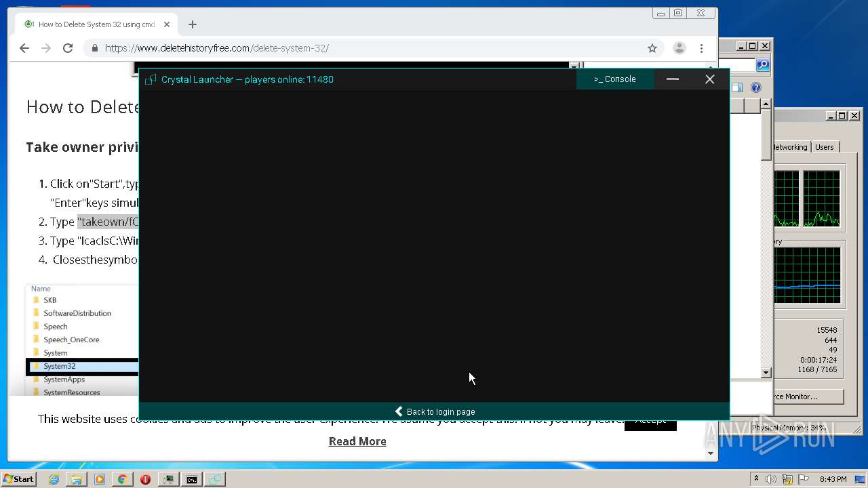868x488 pixels.
Task: Click the 'Take owner privi' heading text
Action: (x=82, y=147)
